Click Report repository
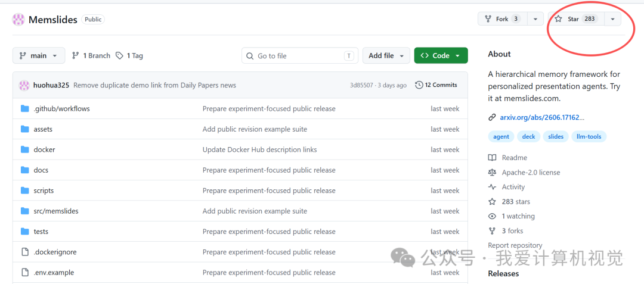Image resolution: width=644 pixels, height=284 pixels. 515,245
